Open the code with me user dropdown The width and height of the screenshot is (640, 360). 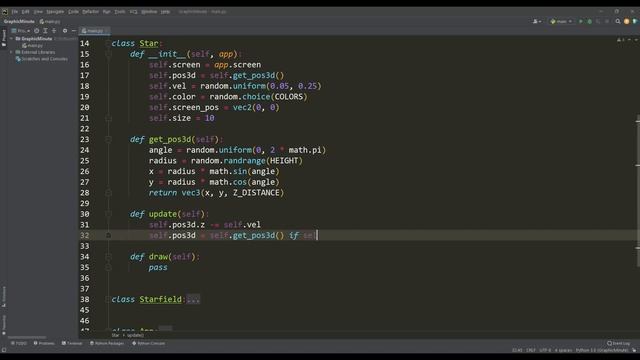click(x=537, y=21)
